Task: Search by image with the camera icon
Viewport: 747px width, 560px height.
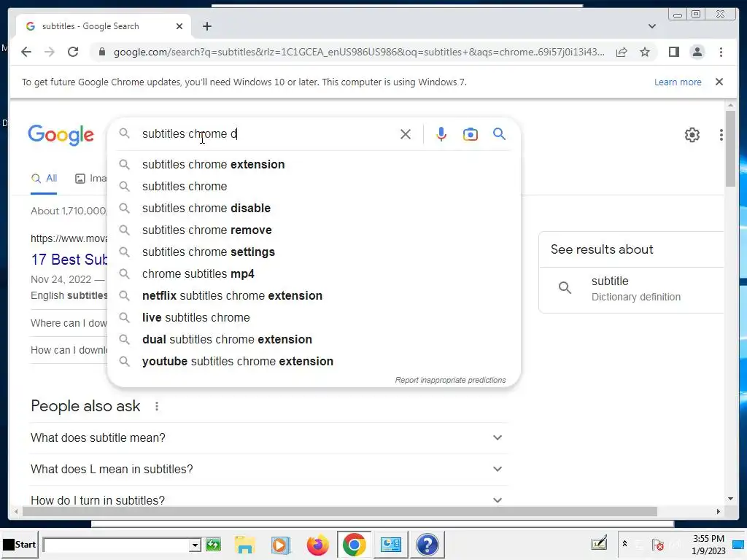Action: (471, 134)
